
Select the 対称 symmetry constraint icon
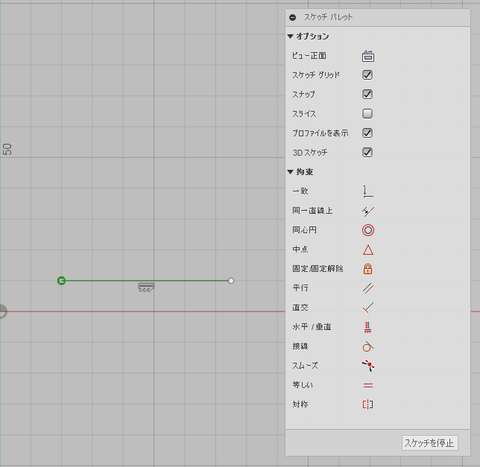coord(368,405)
